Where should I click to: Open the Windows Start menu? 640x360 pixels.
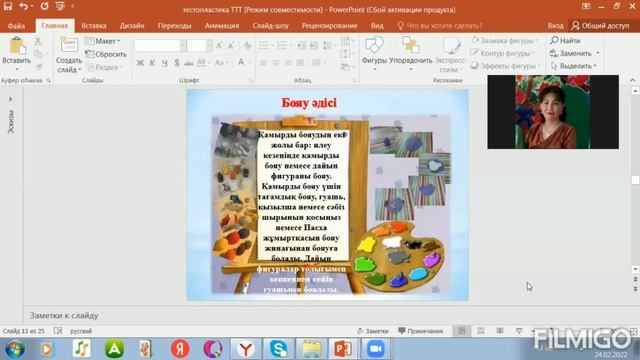[x=15, y=349]
